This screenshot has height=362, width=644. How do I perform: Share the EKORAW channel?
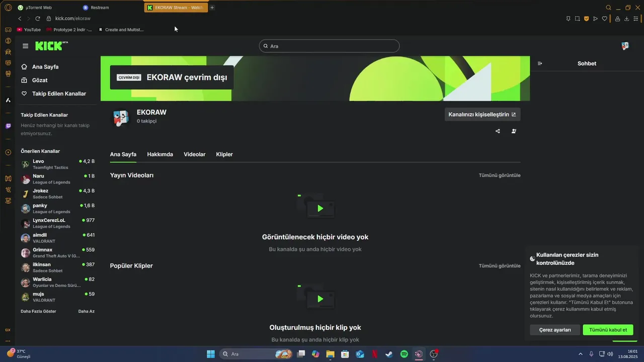coord(498,131)
